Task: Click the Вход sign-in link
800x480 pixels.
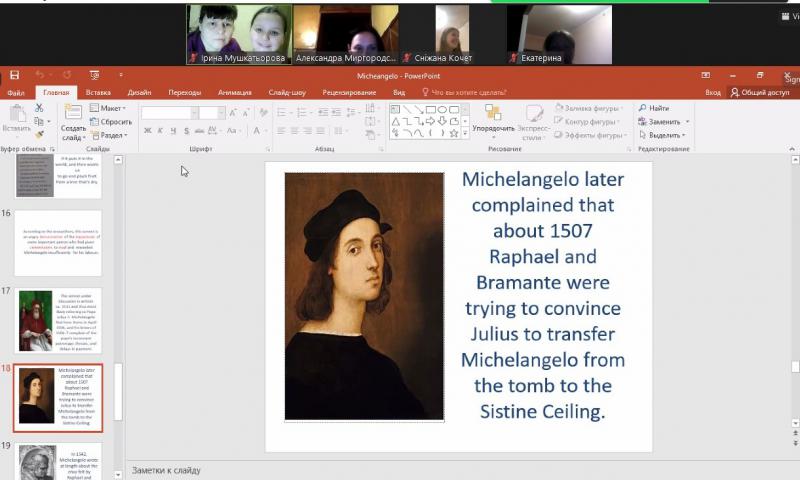Action: pos(713,92)
